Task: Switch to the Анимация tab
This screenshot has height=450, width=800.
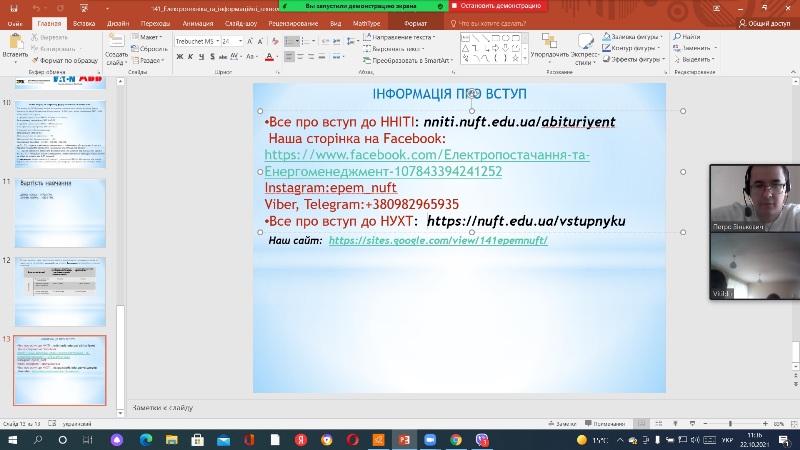Action: 197,23
